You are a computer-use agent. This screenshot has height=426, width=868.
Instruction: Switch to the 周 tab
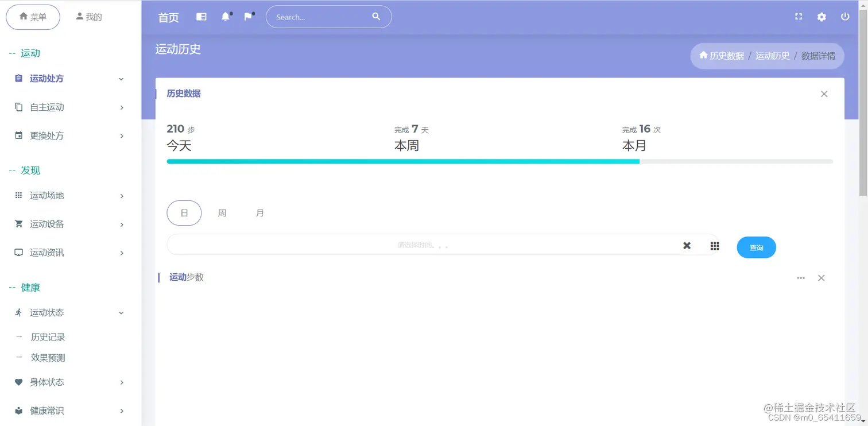pyautogui.click(x=222, y=213)
